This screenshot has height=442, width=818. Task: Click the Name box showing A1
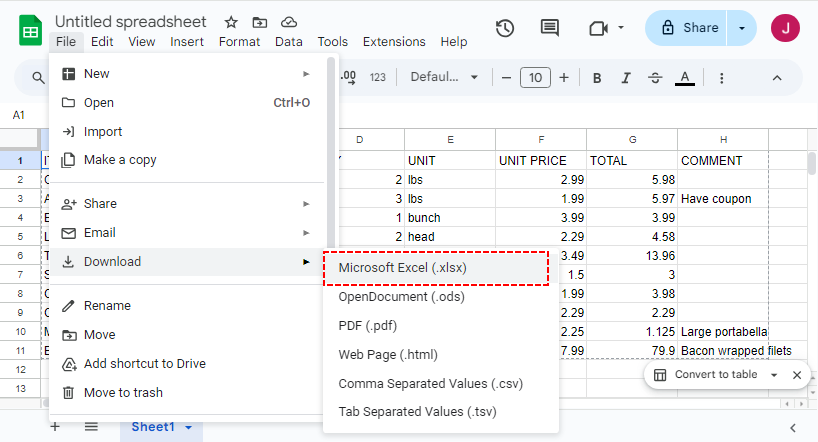pyautogui.click(x=19, y=115)
